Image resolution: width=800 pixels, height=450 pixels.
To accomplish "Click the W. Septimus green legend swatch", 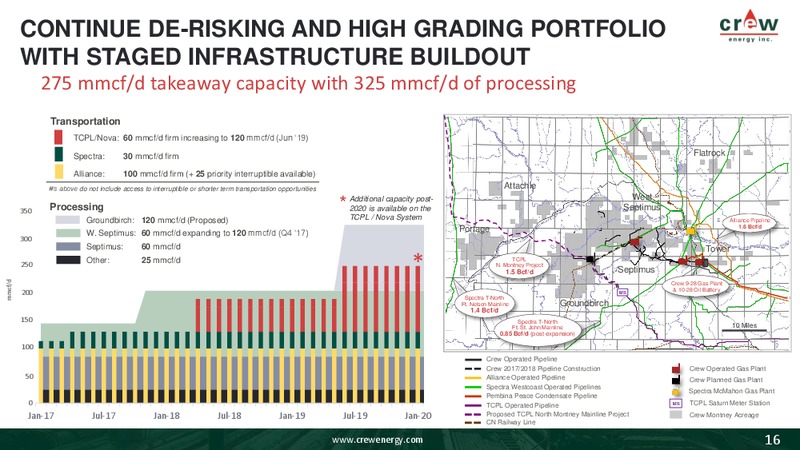I will tap(68, 233).
